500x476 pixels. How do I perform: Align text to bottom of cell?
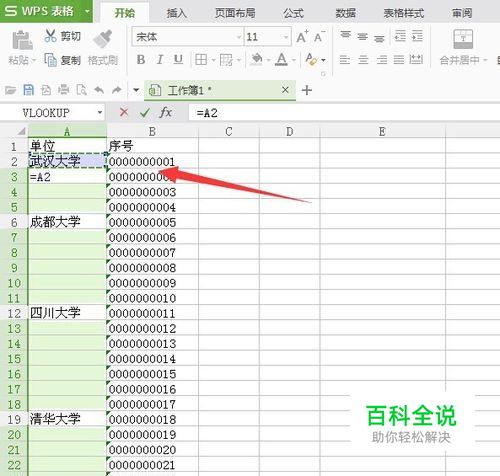379,39
